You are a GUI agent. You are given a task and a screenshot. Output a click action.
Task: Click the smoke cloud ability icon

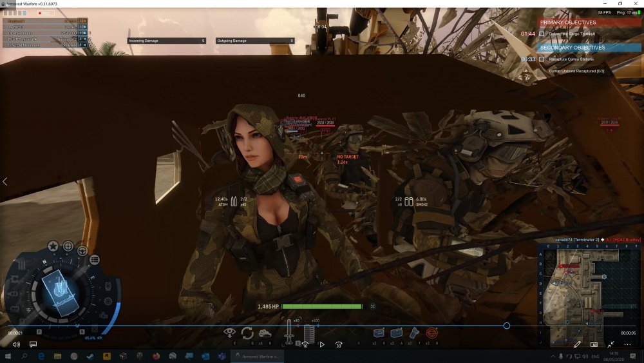pos(265,333)
